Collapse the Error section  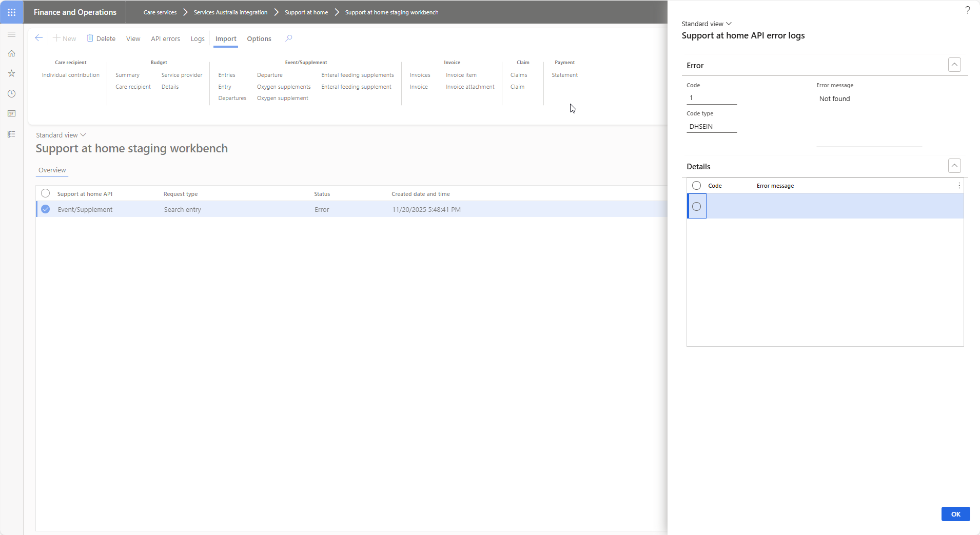coord(954,65)
